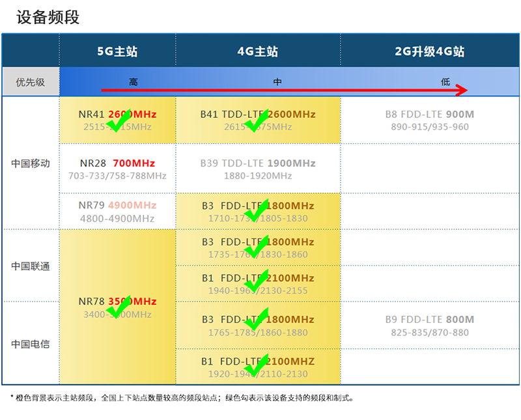This screenshot has height=420, width=521.
Task: Click the red priority arrow head
Action: point(461,90)
